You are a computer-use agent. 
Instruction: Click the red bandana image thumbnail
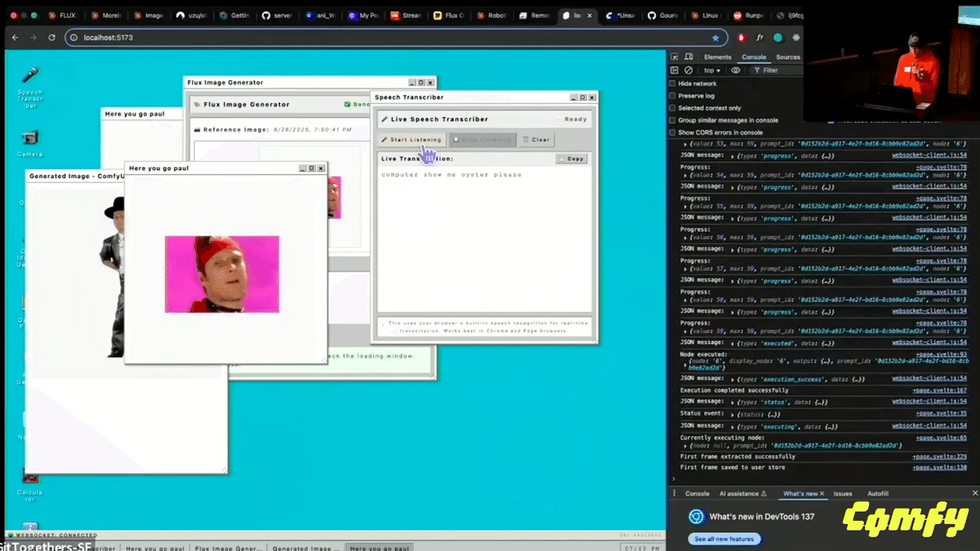tap(222, 274)
